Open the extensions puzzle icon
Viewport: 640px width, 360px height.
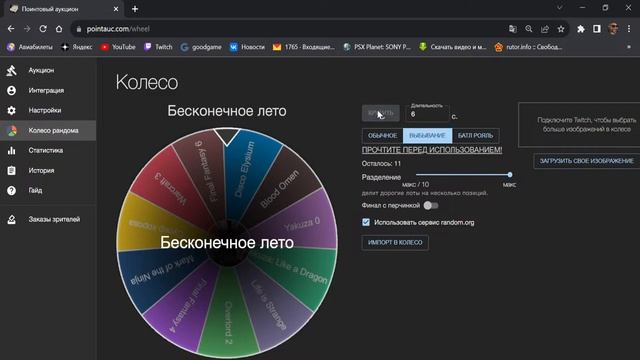[581, 29]
